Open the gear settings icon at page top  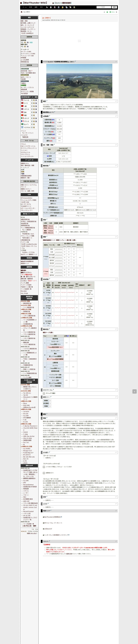tap(117, 12)
